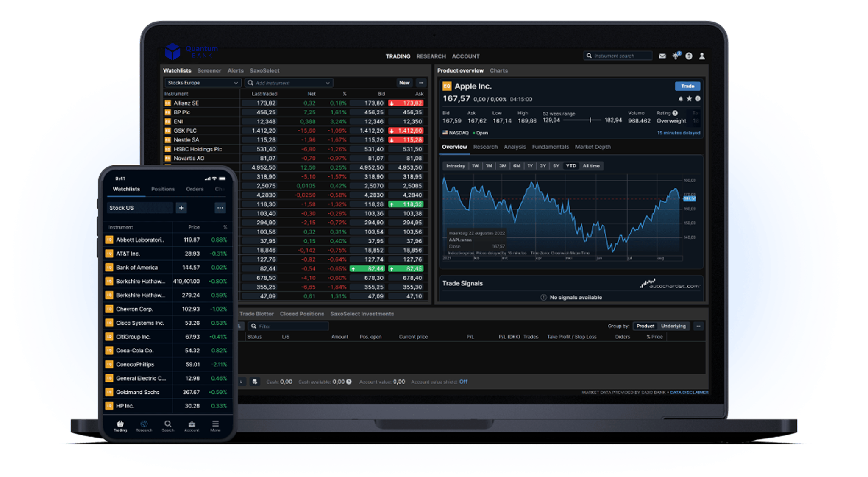Click Instrument search field
The width and height of the screenshot is (868, 477).
coord(618,56)
